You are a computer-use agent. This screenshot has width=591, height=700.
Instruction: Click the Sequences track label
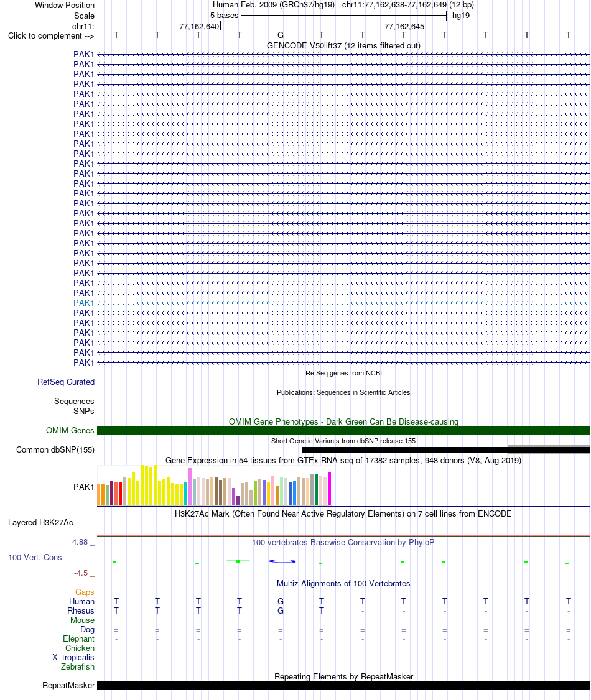[74, 402]
